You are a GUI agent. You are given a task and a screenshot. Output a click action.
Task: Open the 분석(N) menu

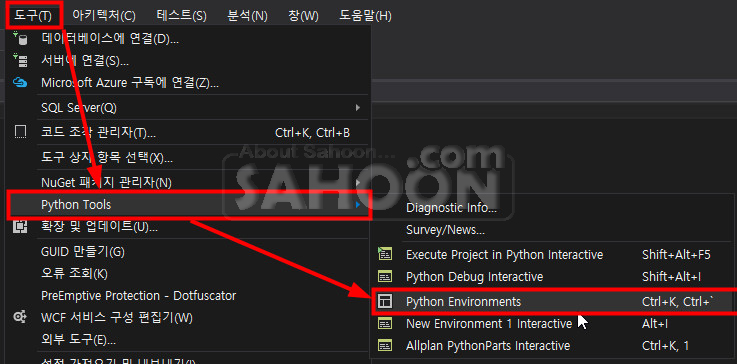247,16
